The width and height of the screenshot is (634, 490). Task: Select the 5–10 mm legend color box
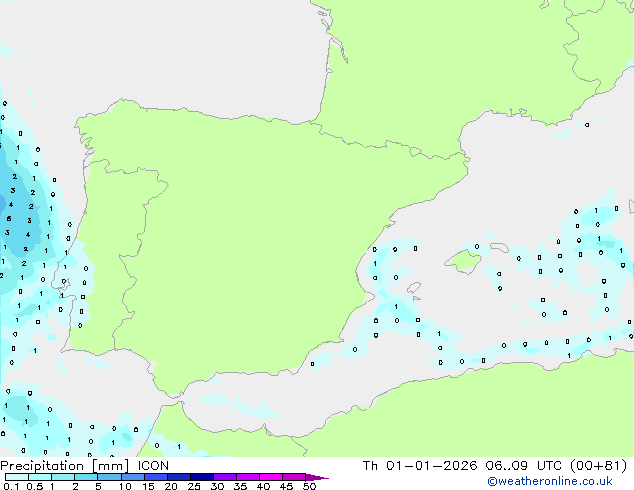tap(110, 477)
